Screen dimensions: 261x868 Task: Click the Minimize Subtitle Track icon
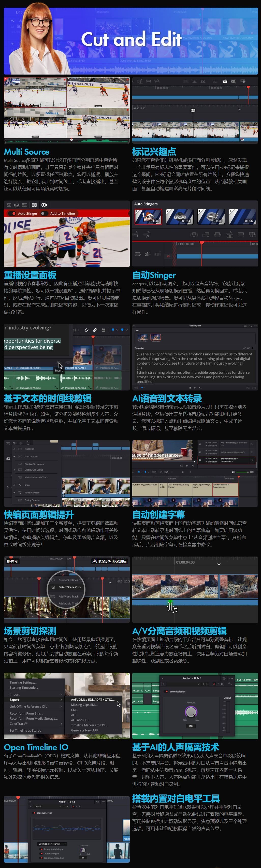pyautogui.click(x=20, y=477)
